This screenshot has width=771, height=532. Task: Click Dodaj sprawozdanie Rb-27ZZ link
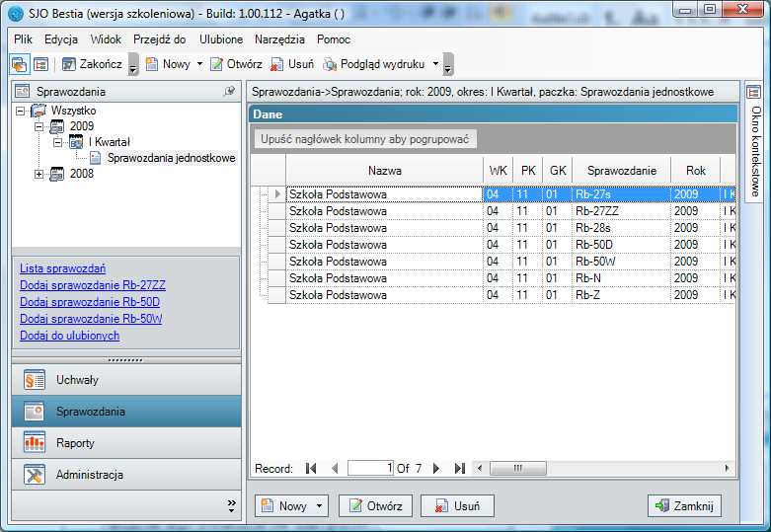click(93, 285)
